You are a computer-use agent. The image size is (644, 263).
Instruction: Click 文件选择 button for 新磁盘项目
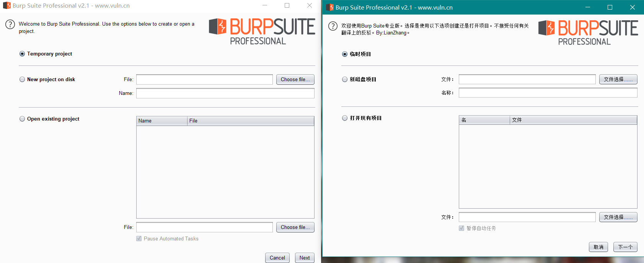(x=618, y=79)
